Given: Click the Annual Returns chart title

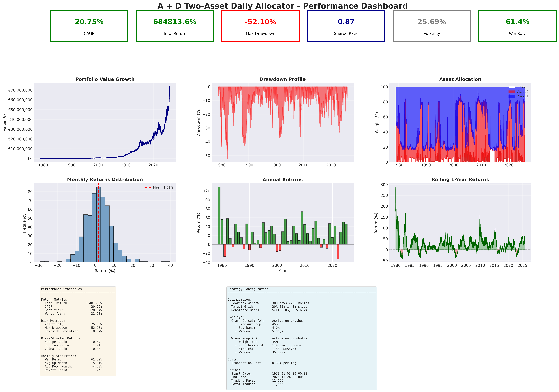Looking at the screenshot, I should (282, 180).
